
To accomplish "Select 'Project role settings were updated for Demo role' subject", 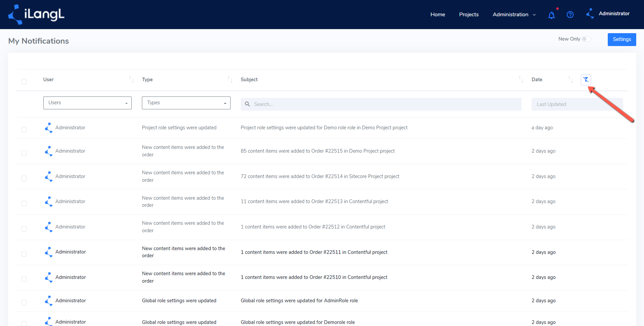I will coord(324,128).
